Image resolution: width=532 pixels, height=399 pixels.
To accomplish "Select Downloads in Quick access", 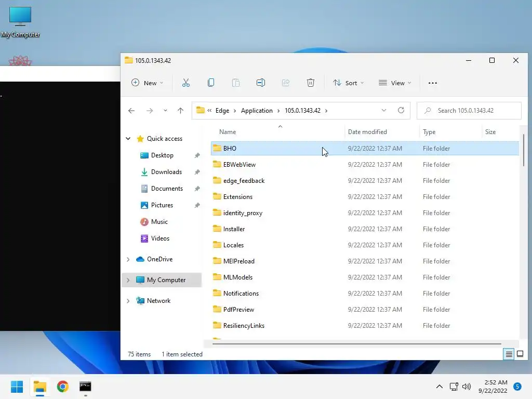I will tap(166, 172).
